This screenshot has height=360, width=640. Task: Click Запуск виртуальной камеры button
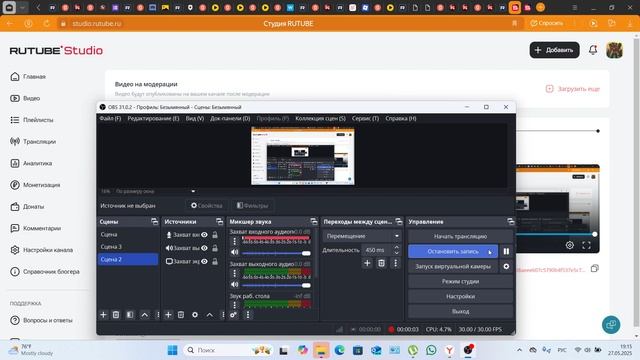point(453,266)
